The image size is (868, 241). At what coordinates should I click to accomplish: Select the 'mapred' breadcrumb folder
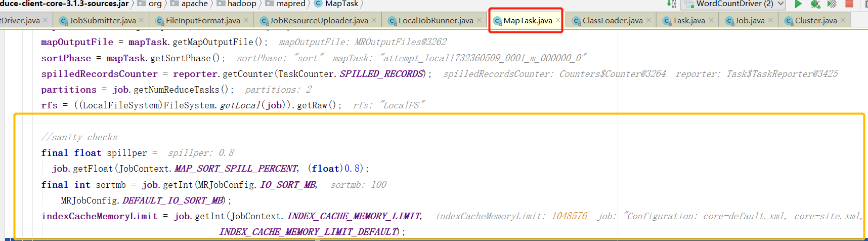[285, 4]
